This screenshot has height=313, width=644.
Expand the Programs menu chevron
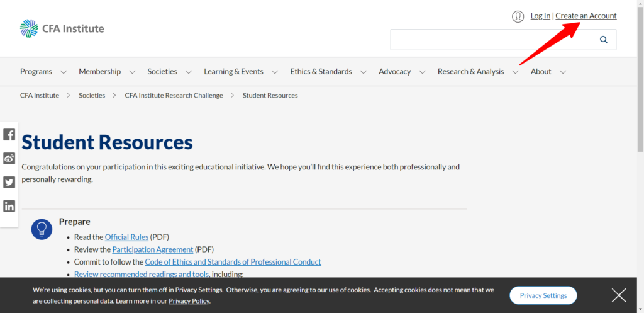click(x=64, y=72)
